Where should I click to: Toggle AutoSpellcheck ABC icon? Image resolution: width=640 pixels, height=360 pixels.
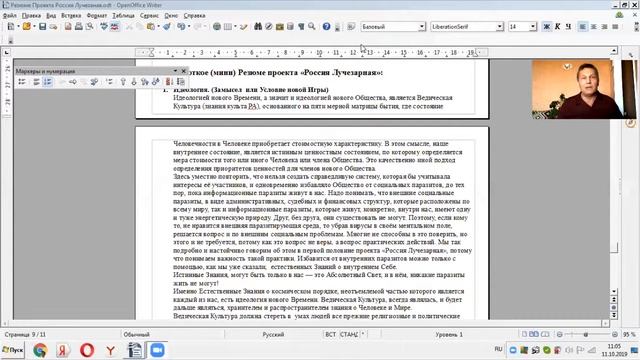click(115, 27)
